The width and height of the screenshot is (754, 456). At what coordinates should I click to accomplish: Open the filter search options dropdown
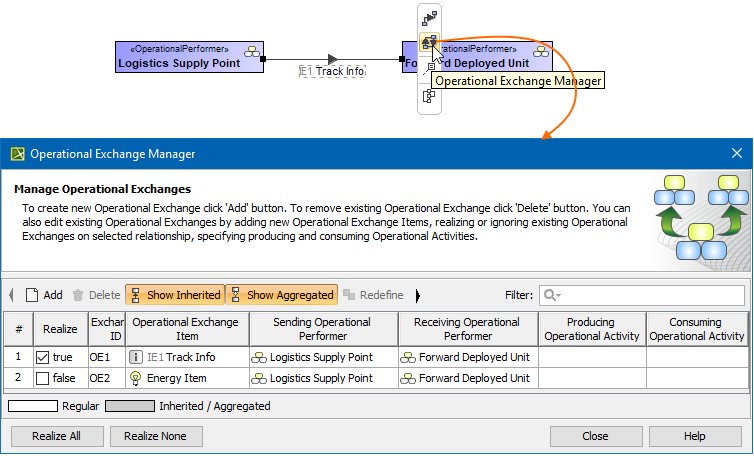553,295
